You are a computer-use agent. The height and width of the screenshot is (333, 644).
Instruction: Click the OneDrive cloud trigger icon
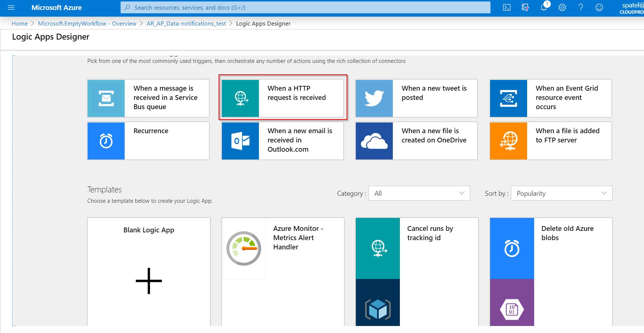374,141
